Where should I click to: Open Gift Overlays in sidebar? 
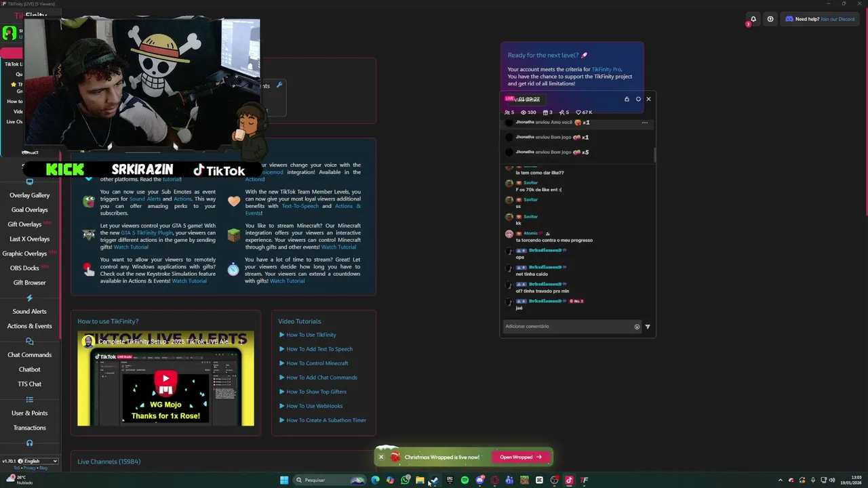[24, 224]
